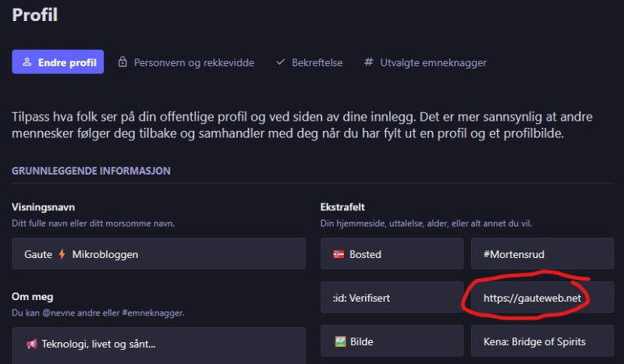
Task: Click the person icon in Endre profil
Action: point(27,62)
